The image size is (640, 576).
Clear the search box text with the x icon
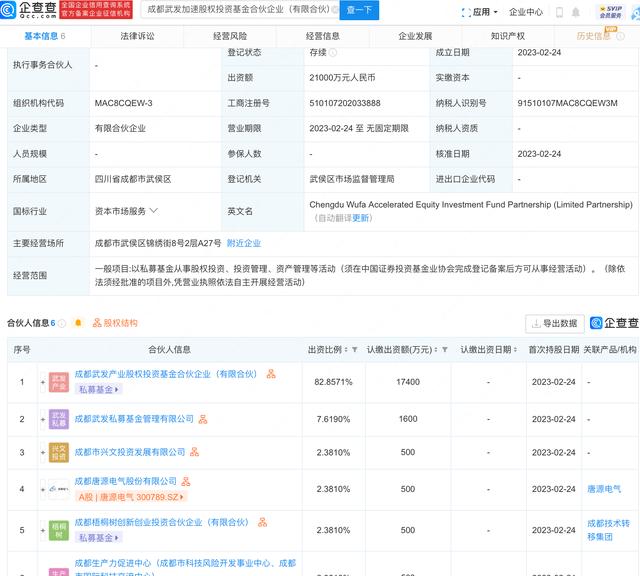335,9
